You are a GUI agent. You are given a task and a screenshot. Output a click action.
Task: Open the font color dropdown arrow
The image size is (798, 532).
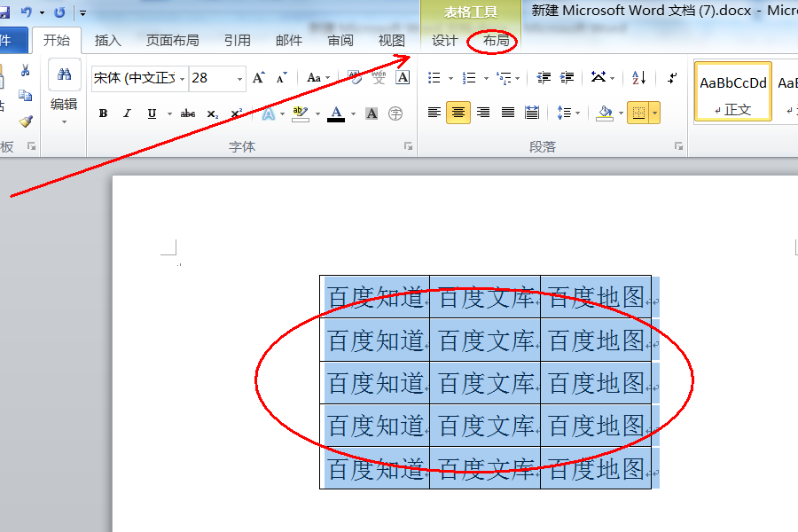coord(353,114)
